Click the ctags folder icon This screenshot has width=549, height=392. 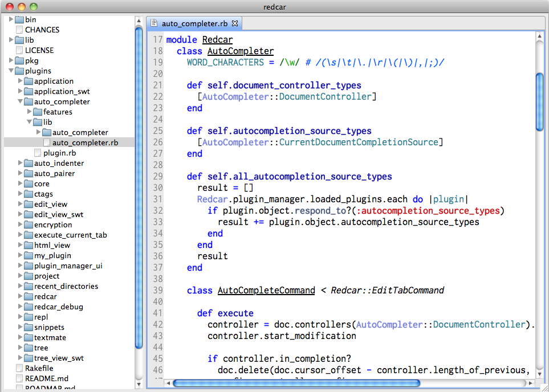(x=29, y=194)
